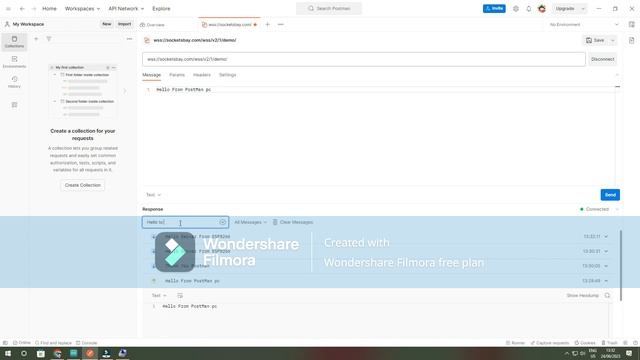Open the tab bar three-dot menu

click(280, 24)
